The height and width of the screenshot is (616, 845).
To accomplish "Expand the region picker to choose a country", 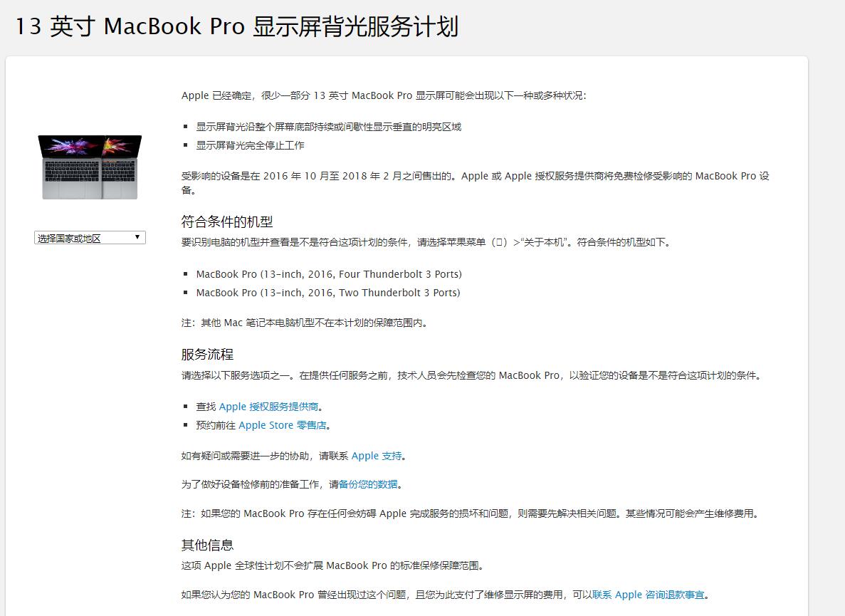I will [x=88, y=237].
